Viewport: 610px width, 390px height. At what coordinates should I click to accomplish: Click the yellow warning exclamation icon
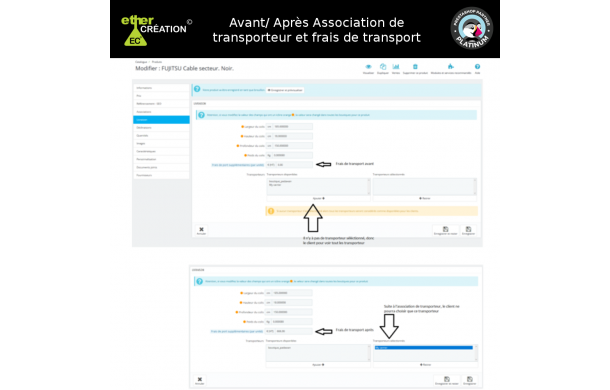pyautogui.click(x=271, y=211)
